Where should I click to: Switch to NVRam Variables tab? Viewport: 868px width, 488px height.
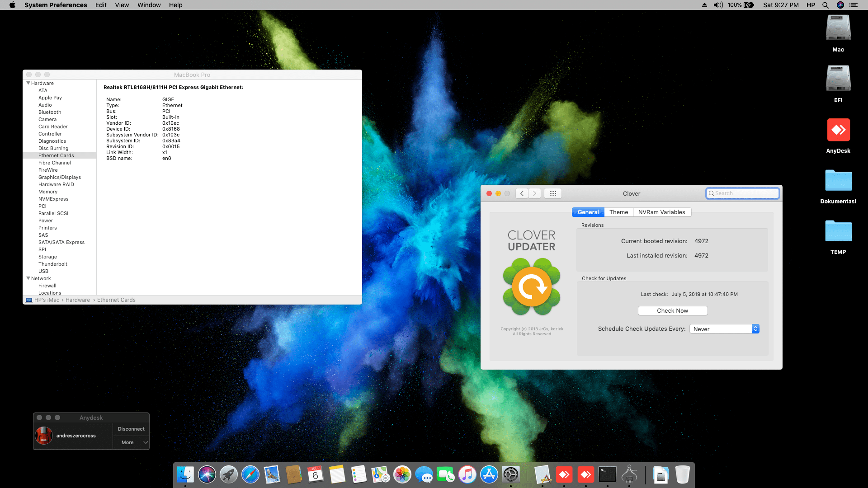point(661,212)
